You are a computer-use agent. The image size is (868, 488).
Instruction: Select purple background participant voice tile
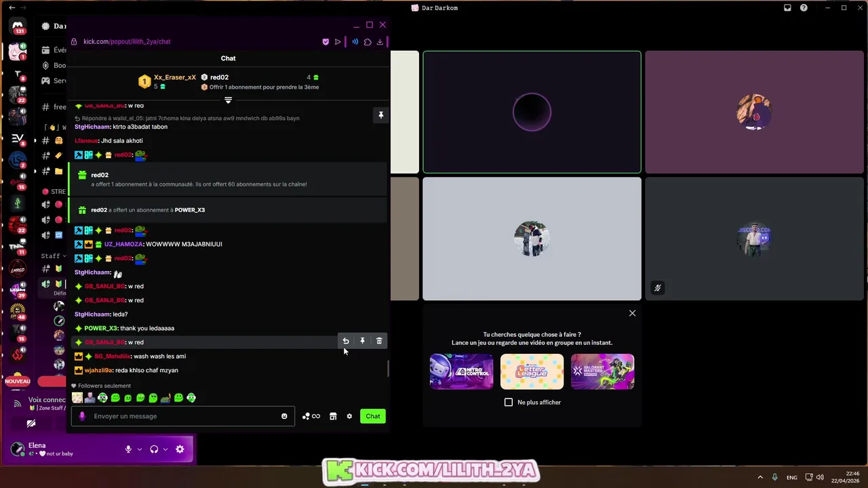click(x=754, y=112)
